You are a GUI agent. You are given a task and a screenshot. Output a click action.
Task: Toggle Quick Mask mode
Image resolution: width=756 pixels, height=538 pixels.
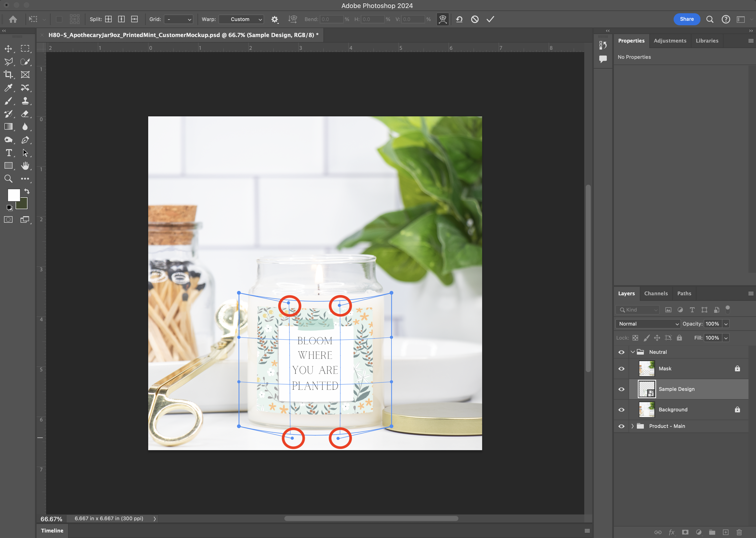click(8, 220)
